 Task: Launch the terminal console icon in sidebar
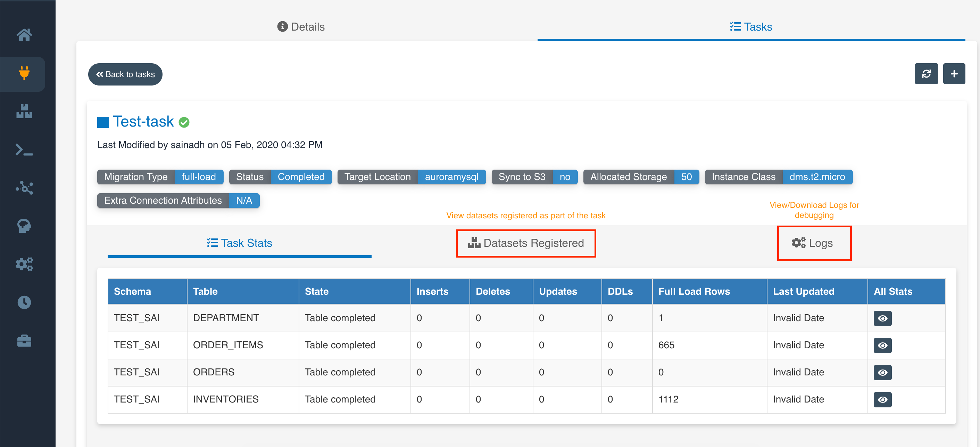coord(24,149)
